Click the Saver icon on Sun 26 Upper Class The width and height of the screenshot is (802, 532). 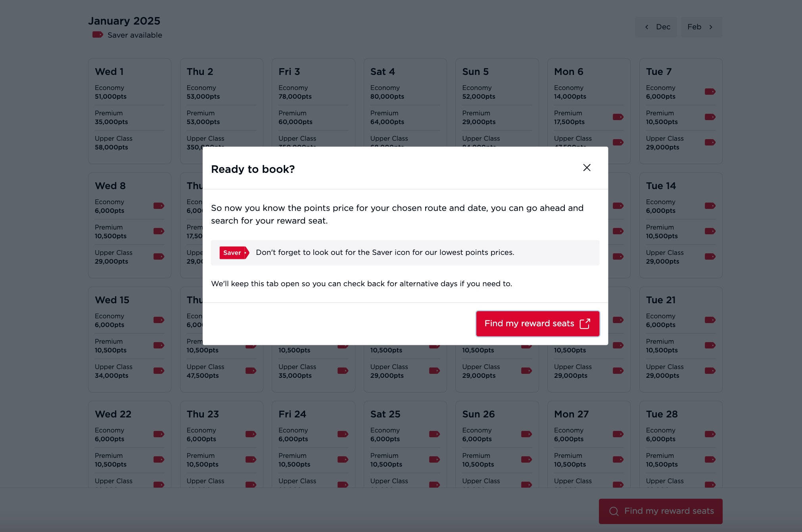[x=526, y=485]
